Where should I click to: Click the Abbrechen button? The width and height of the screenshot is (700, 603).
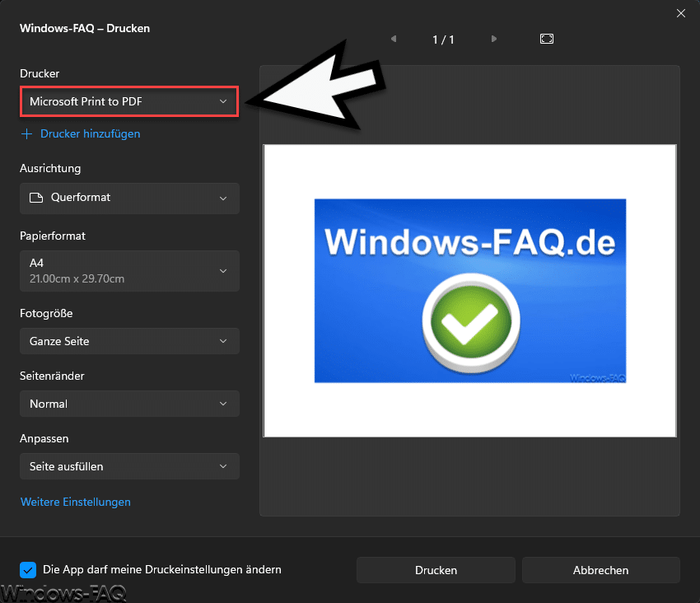click(x=601, y=570)
